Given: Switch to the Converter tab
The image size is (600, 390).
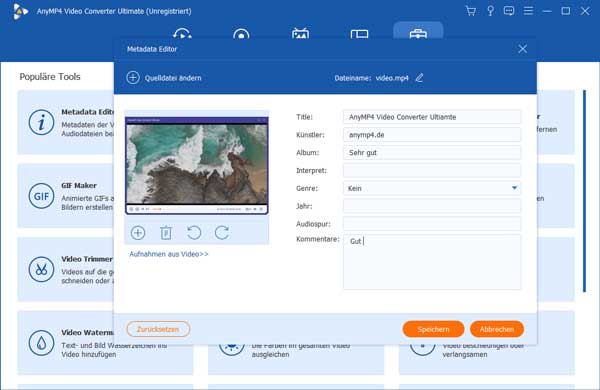Looking at the screenshot, I should (x=182, y=33).
